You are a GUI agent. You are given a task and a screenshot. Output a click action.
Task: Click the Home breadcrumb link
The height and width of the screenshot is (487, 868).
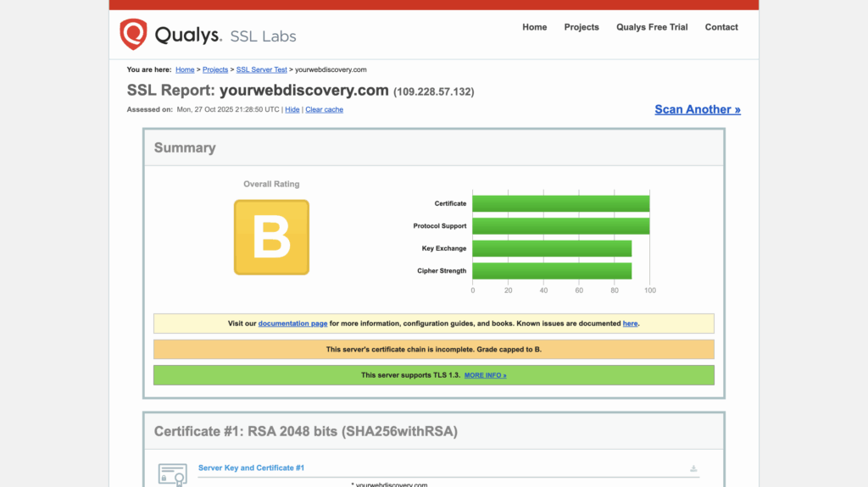pos(185,69)
